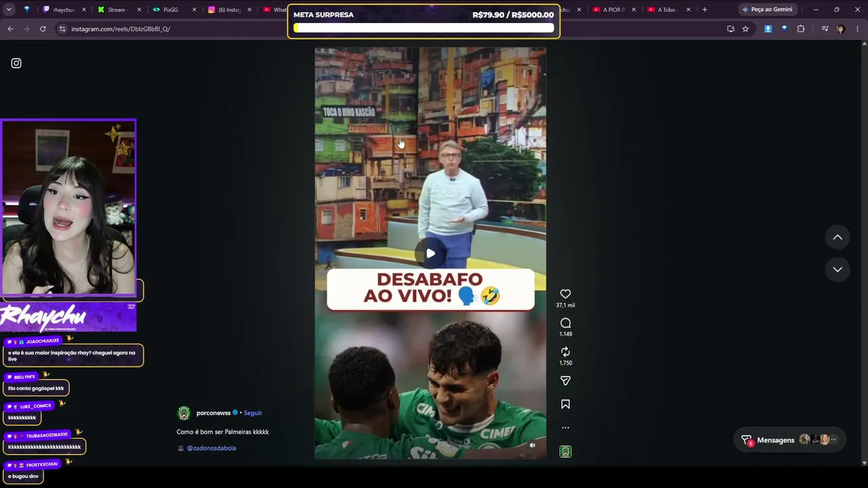Close the "A PIOR" YouTube tab

[633, 9]
